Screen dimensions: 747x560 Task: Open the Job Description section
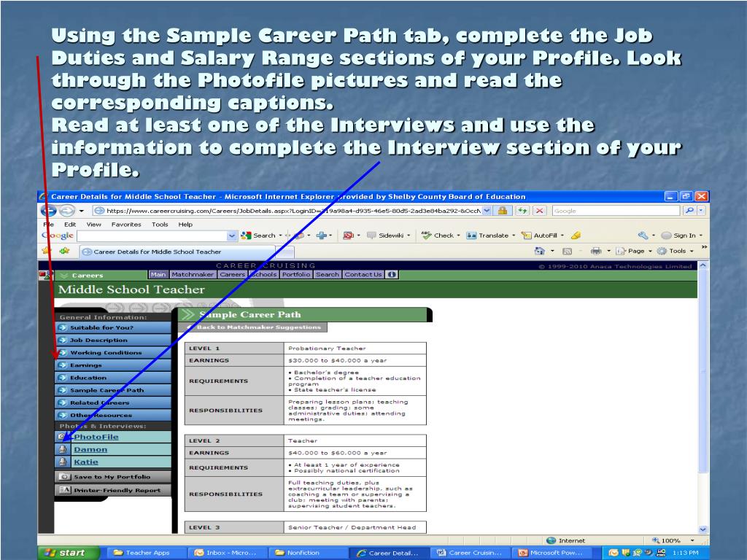point(113,340)
